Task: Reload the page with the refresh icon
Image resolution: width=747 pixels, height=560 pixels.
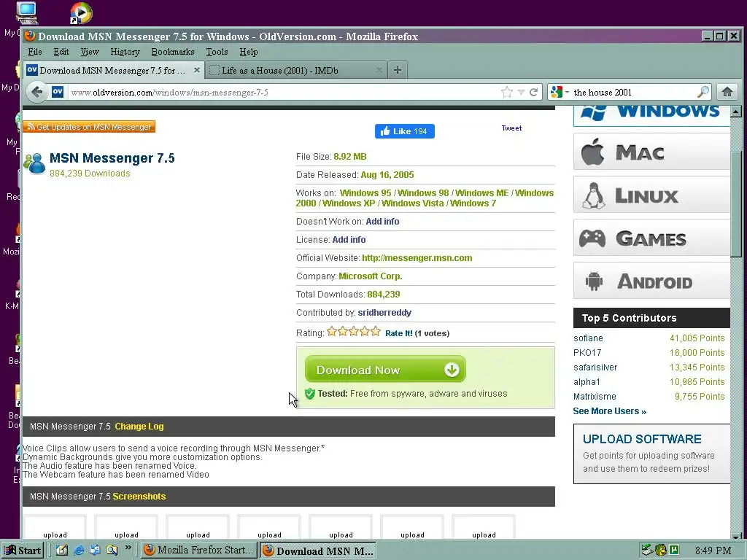Action: (533, 92)
